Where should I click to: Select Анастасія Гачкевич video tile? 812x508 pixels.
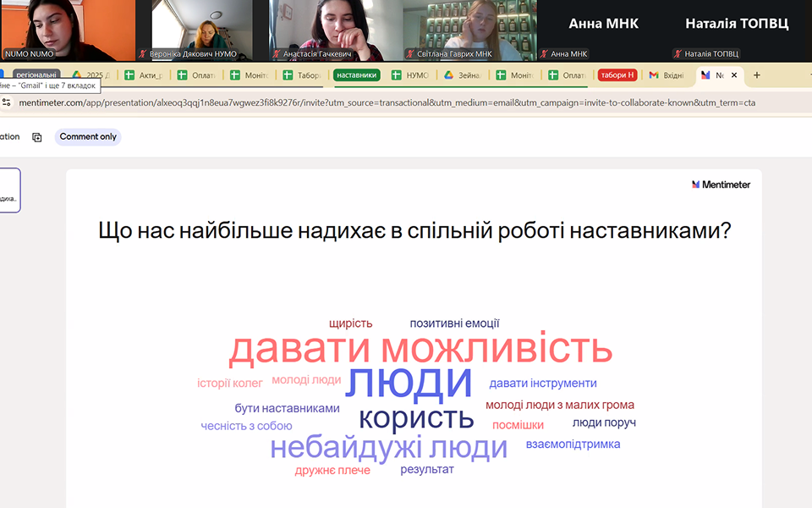click(336, 30)
